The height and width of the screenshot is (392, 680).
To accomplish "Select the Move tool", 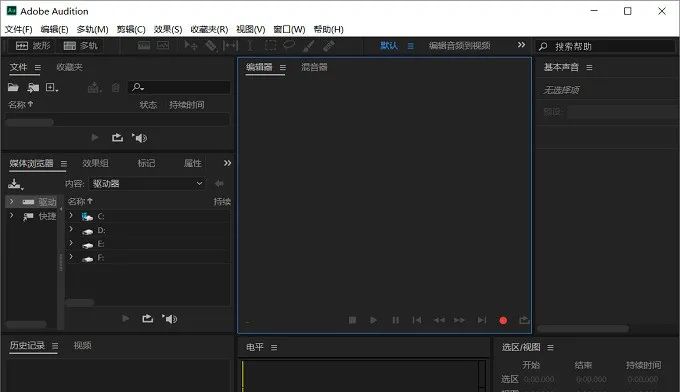I will coord(191,45).
